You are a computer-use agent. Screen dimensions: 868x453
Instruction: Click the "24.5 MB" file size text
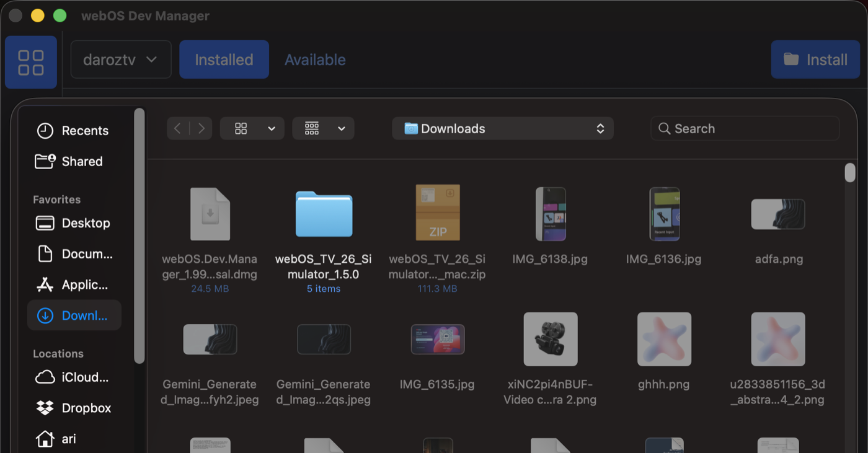tap(210, 289)
